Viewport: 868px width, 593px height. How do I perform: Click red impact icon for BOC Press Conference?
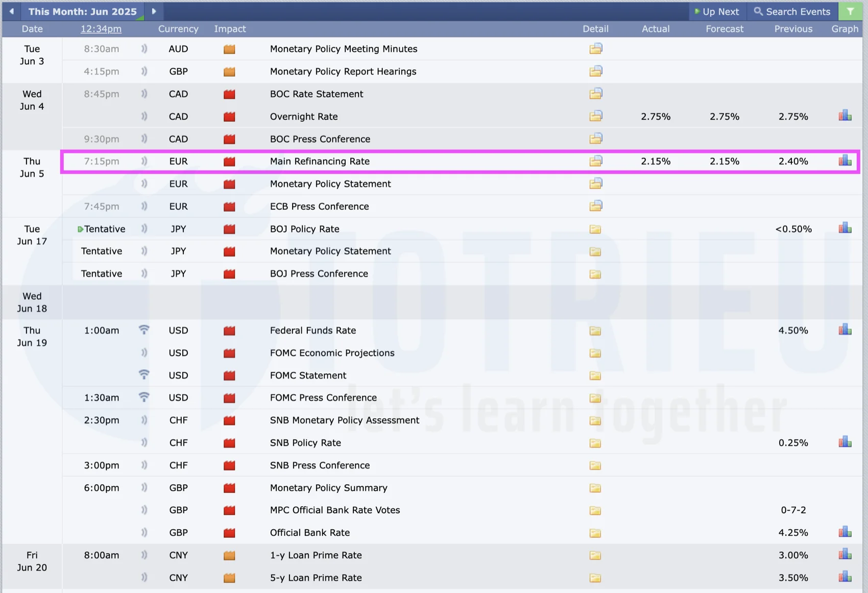tap(229, 139)
